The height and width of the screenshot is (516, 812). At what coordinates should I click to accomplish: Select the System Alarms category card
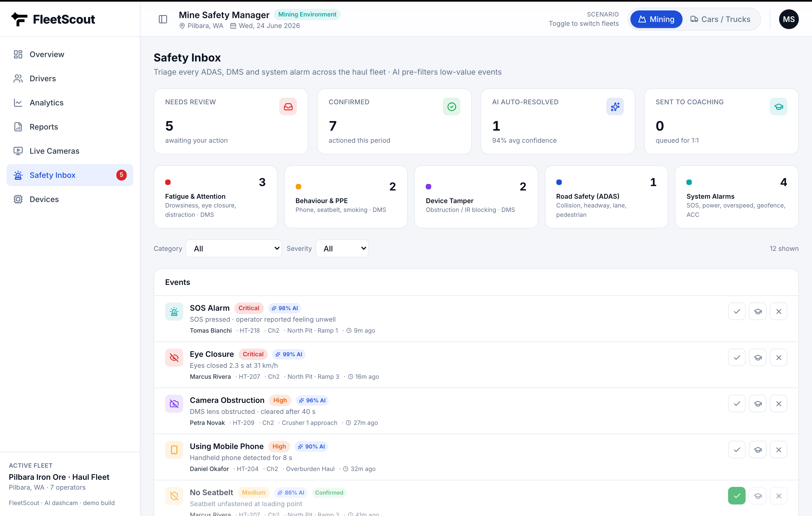click(737, 197)
